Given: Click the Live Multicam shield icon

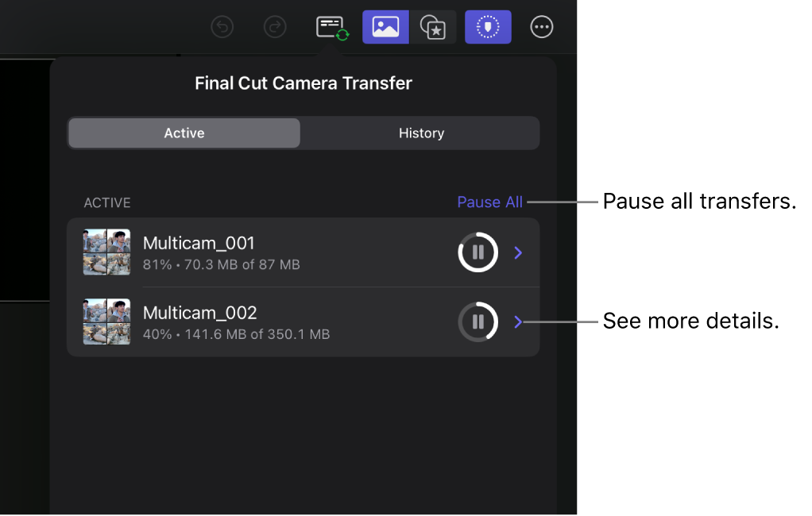Looking at the screenshot, I should point(487,26).
